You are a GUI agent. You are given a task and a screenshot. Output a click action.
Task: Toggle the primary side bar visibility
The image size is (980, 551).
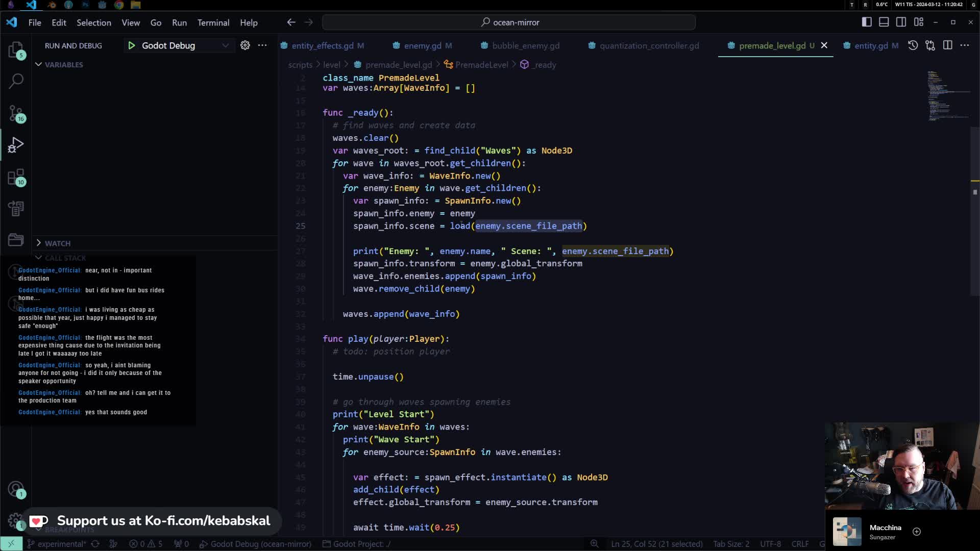(x=867, y=22)
